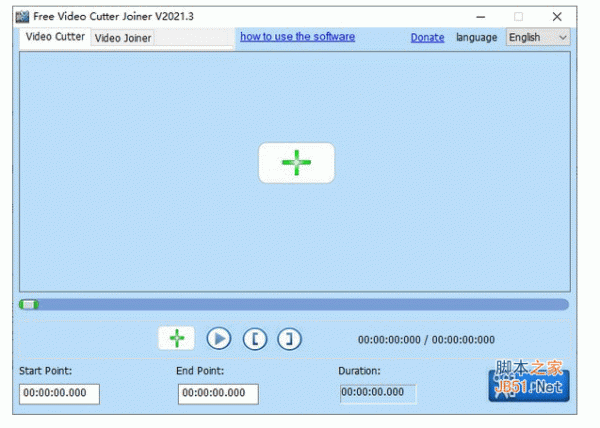Click the app icon in title bar
Image resolution: width=600 pixels, height=428 pixels.
point(22,16)
